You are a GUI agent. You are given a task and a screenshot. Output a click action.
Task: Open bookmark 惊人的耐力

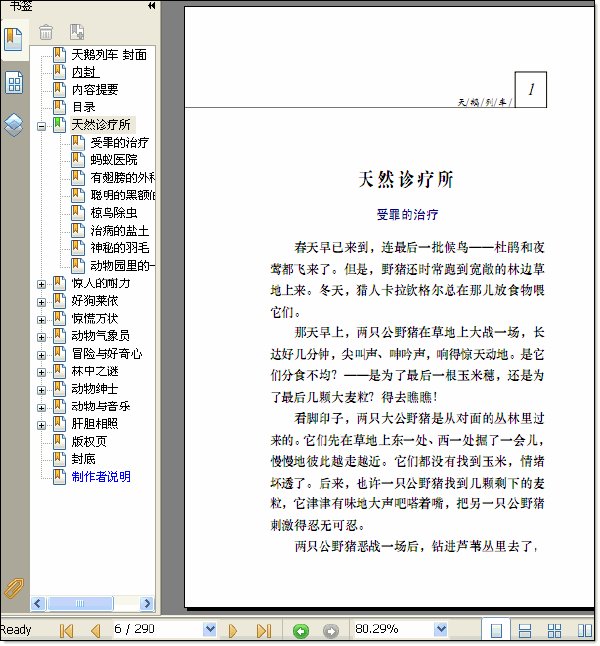[101, 283]
